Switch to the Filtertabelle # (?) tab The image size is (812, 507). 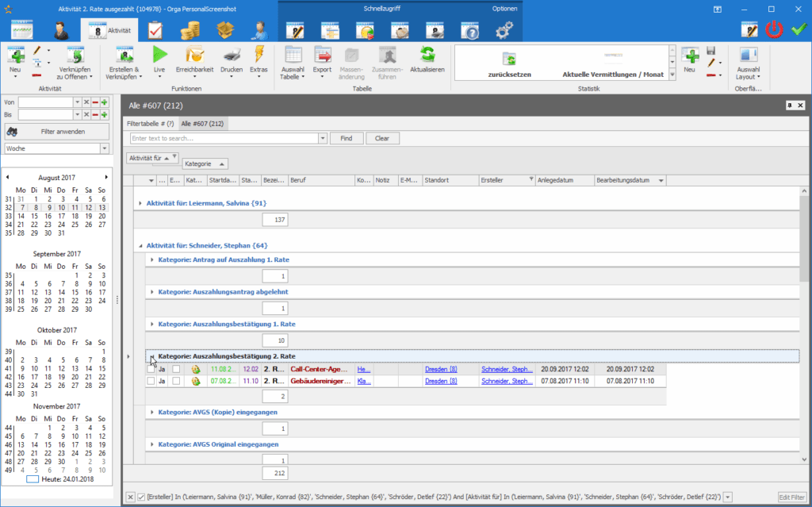pos(150,124)
